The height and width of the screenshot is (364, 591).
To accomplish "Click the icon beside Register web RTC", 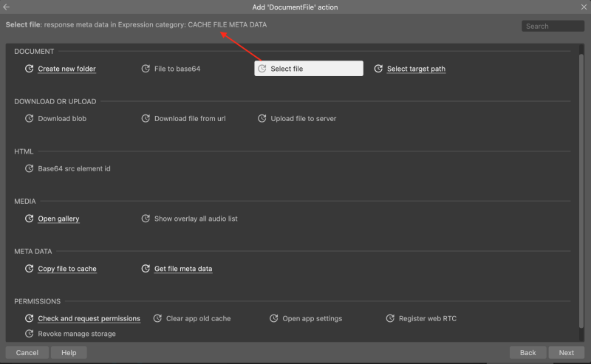I will click(390, 318).
